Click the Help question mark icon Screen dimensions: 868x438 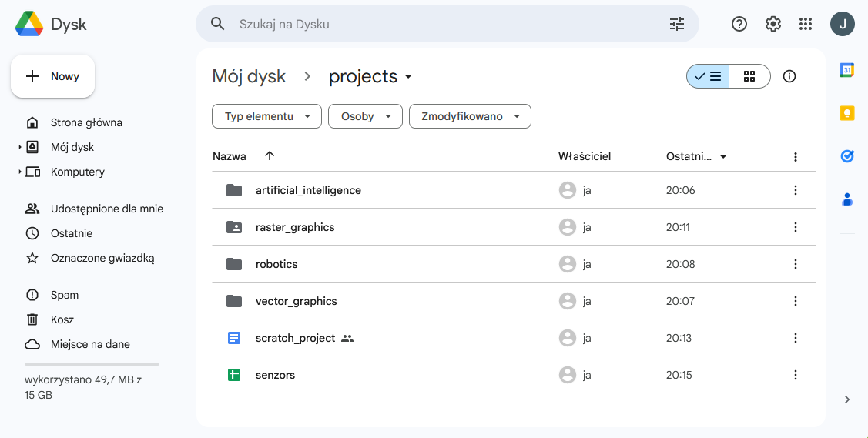pos(739,24)
